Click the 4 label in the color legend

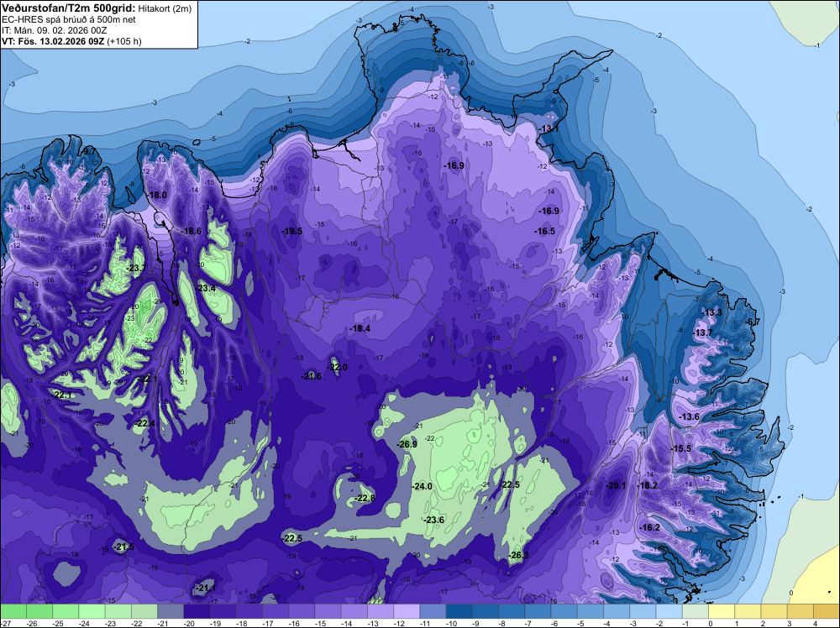(x=814, y=623)
